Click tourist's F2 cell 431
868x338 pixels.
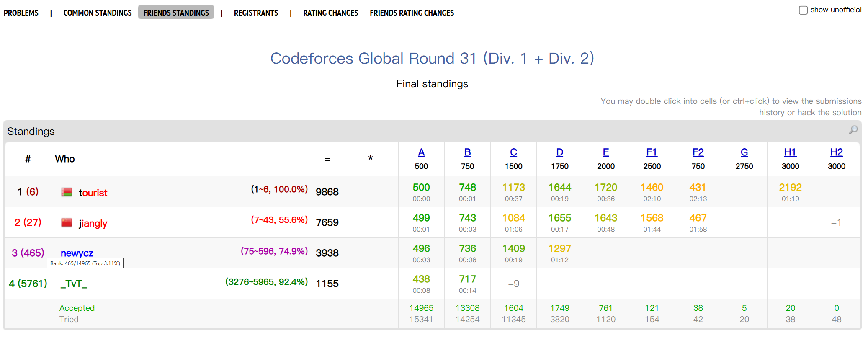tap(698, 192)
